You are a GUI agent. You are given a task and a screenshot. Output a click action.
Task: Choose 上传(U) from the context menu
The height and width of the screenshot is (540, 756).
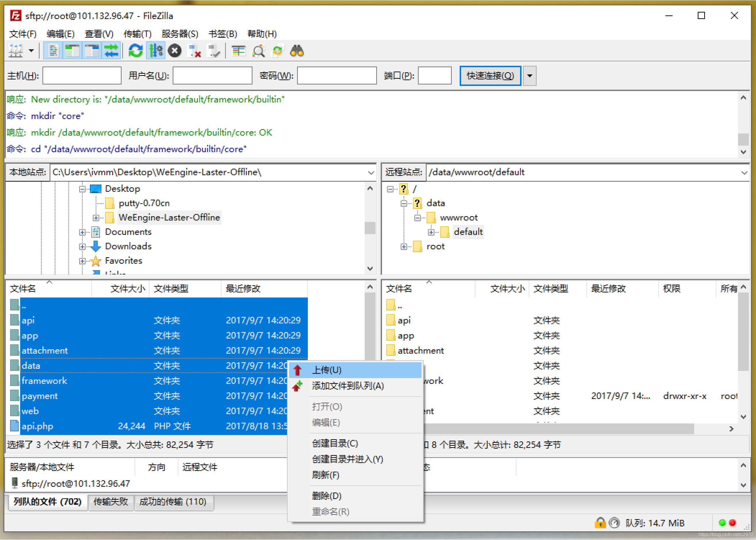pos(356,370)
